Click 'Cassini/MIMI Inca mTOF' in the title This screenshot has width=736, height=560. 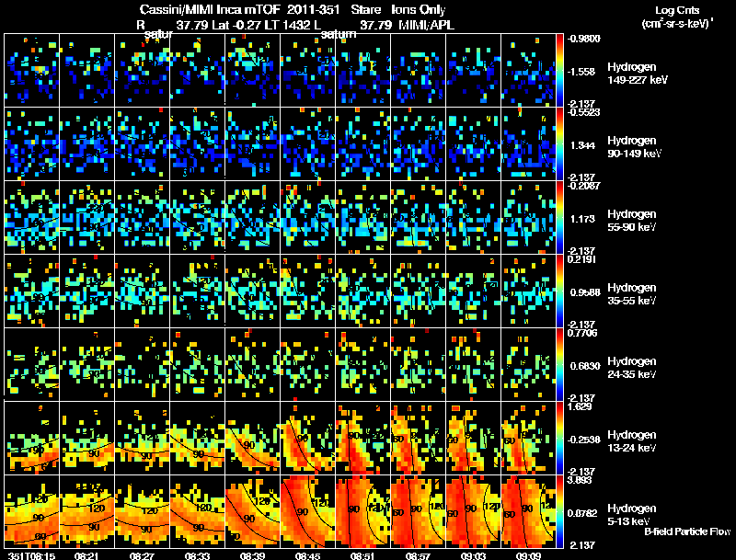pos(211,9)
